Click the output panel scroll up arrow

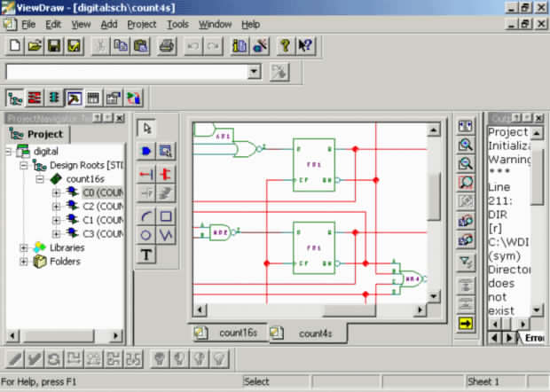(x=537, y=133)
